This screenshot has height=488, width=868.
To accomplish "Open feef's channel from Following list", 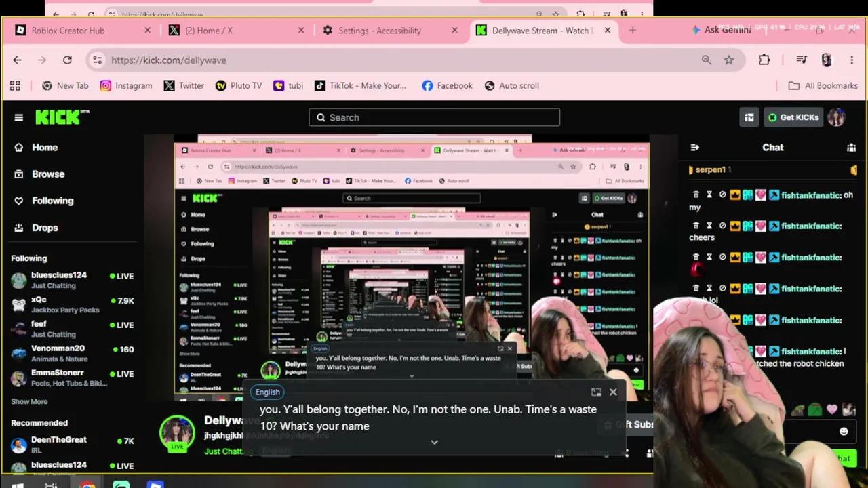I will click(73, 329).
